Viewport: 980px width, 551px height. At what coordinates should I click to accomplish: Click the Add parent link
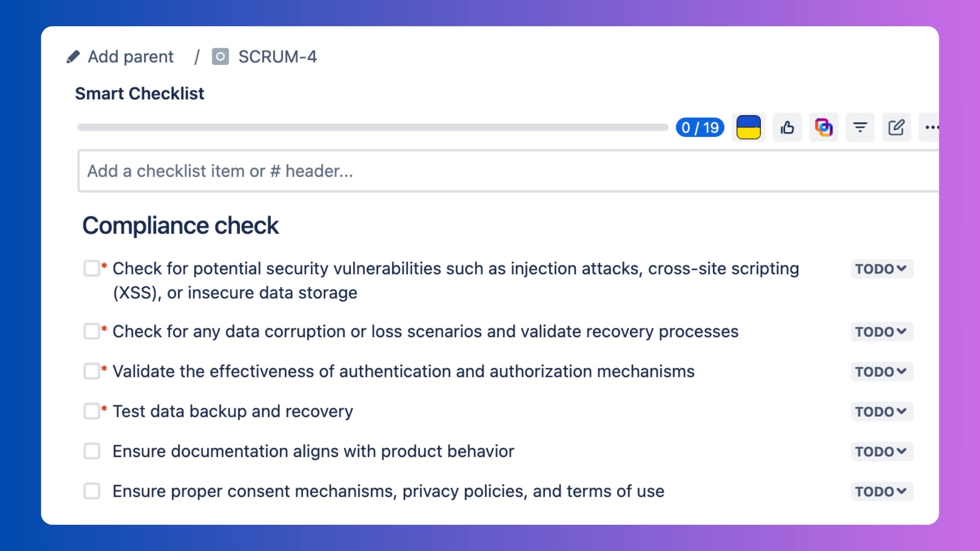coord(130,57)
